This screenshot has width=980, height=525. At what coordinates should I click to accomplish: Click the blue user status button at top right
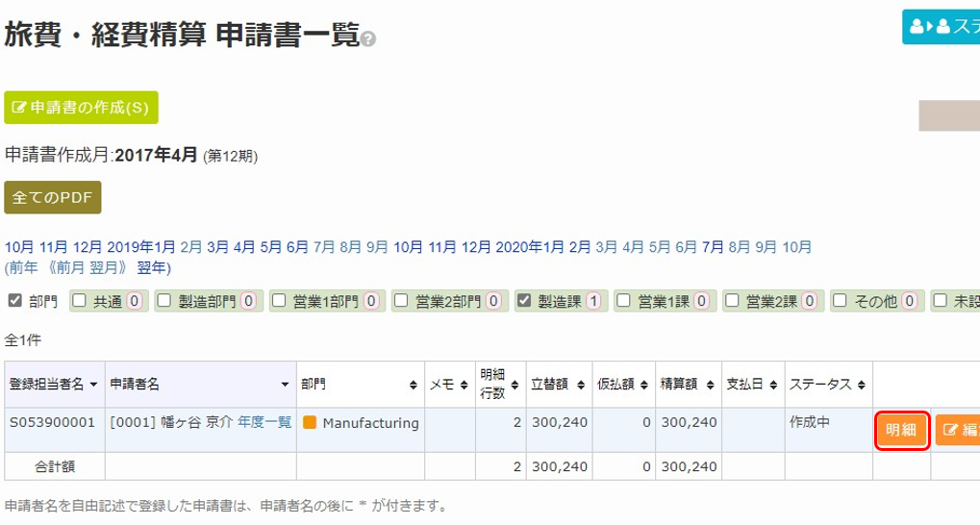click(x=942, y=26)
